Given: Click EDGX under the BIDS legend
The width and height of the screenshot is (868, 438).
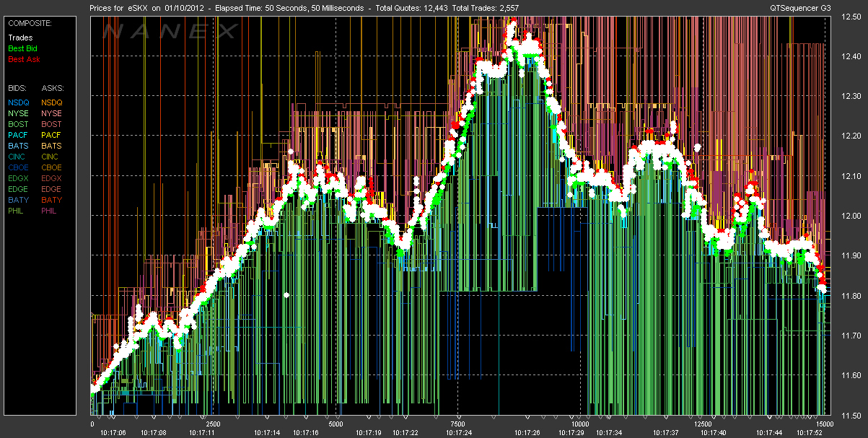Looking at the screenshot, I should tap(19, 178).
